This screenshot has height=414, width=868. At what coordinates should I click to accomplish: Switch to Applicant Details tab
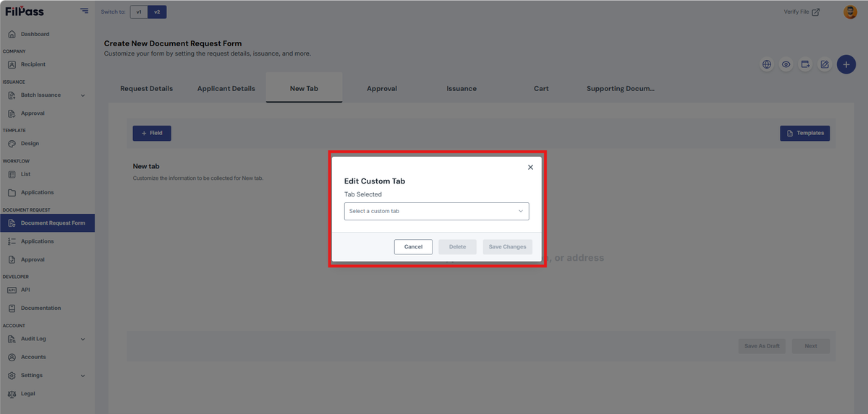[226, 88]
